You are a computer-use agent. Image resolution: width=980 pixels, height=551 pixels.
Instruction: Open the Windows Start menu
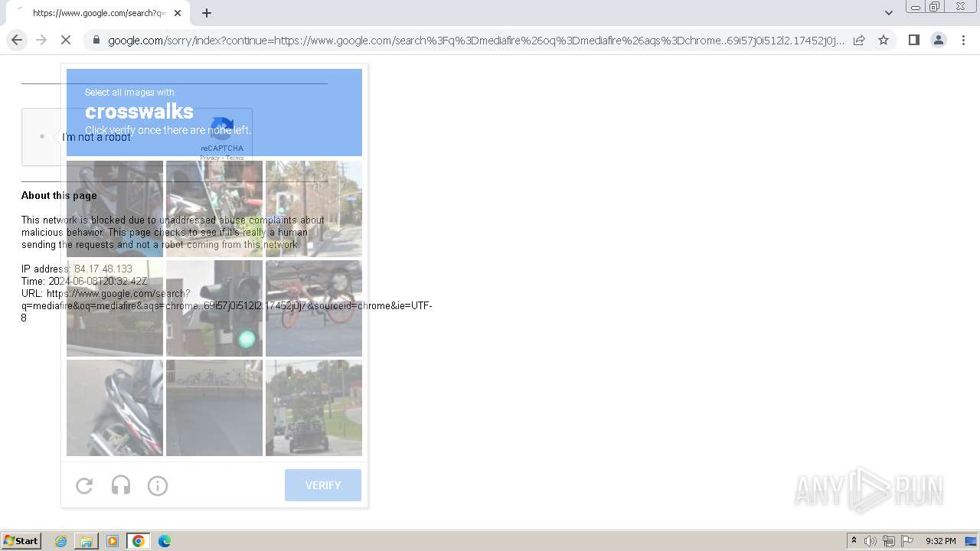(x=21, y=541)
